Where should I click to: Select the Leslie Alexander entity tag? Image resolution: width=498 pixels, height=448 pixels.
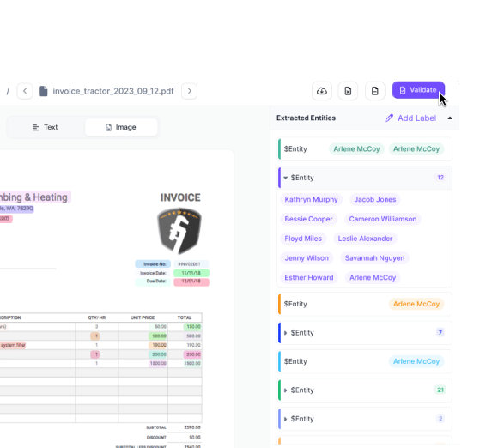[365, 239]
